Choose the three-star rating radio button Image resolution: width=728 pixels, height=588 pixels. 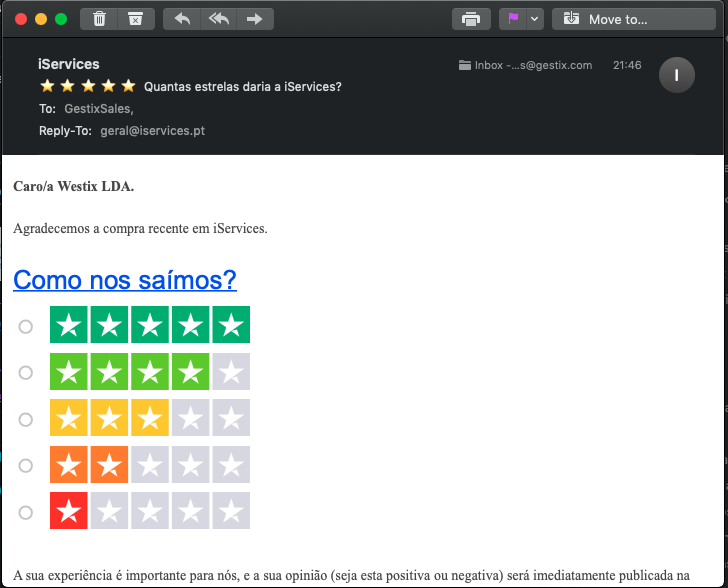coord(26,419)
